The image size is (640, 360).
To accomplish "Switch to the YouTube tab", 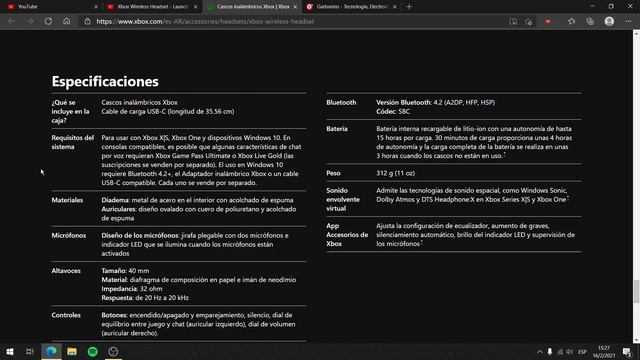I will coord(51,7).
